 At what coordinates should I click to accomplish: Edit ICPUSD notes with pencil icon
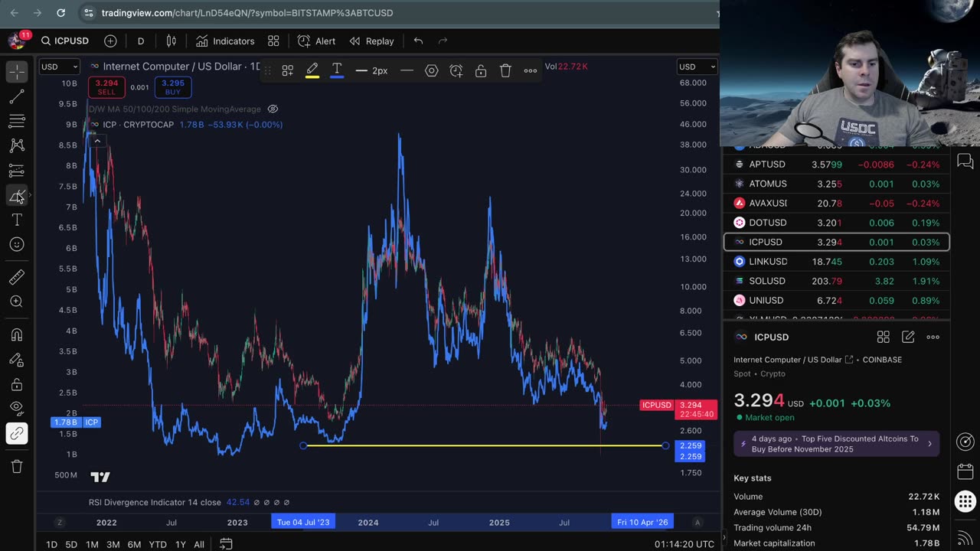pos(908,337)
